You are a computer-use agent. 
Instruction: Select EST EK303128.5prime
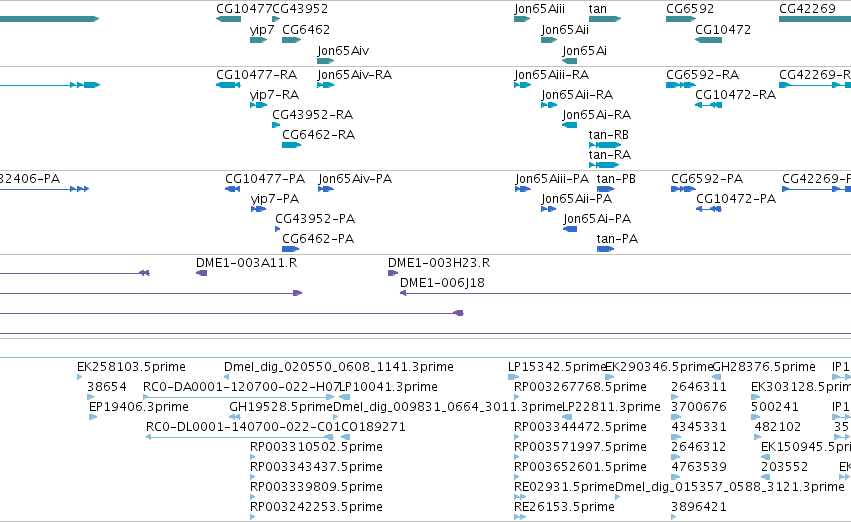click(801, 387)
